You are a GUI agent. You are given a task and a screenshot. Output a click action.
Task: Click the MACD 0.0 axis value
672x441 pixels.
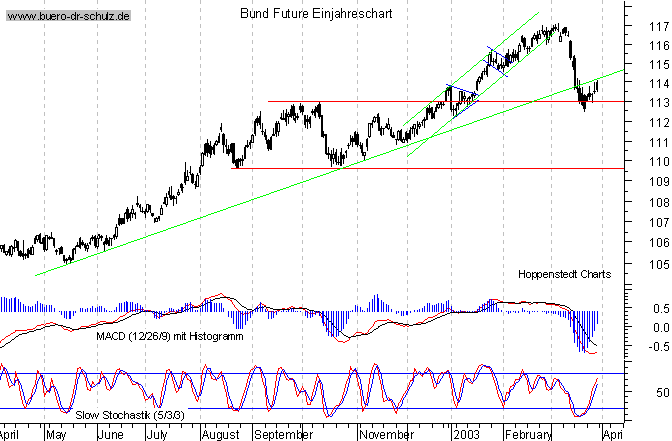[x=660, y=328]
